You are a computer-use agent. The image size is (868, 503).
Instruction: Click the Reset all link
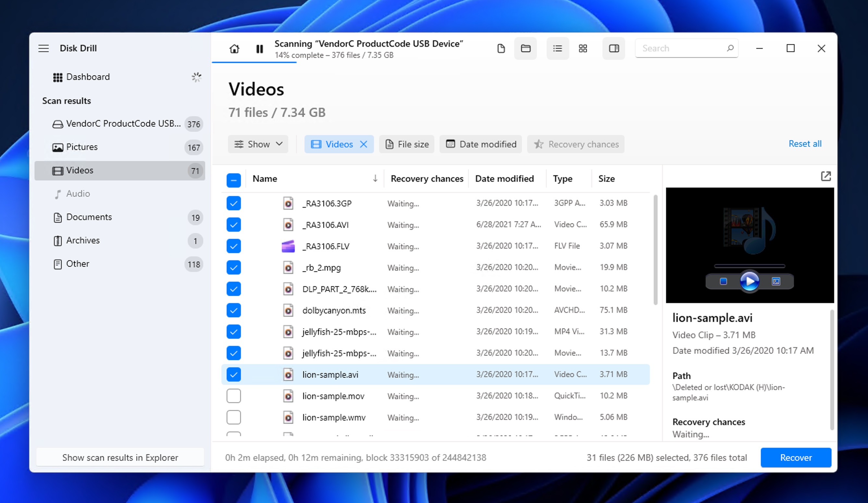pos(805,143)
